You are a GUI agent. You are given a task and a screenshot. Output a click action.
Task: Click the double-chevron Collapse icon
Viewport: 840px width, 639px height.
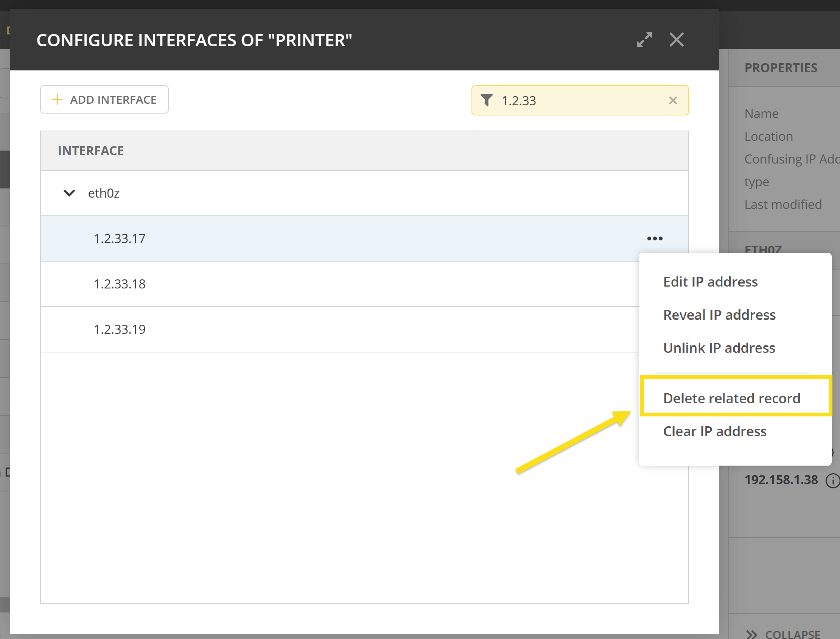coord(751,634)
